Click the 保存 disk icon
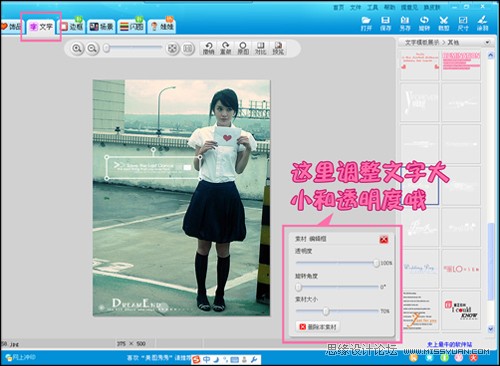The height and width of the screenshot is (366, 500). [386, 24]
